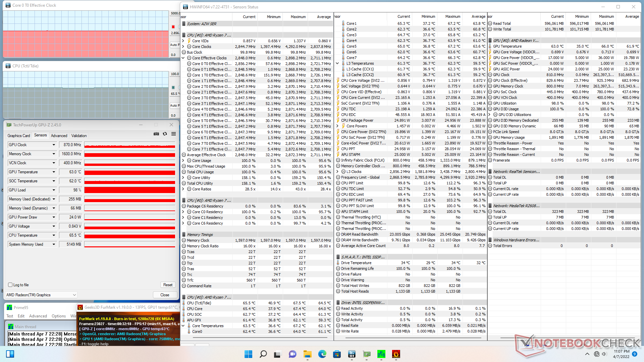
Task: Open File Explorer from taskbar
Action: (x=307, y=354)
